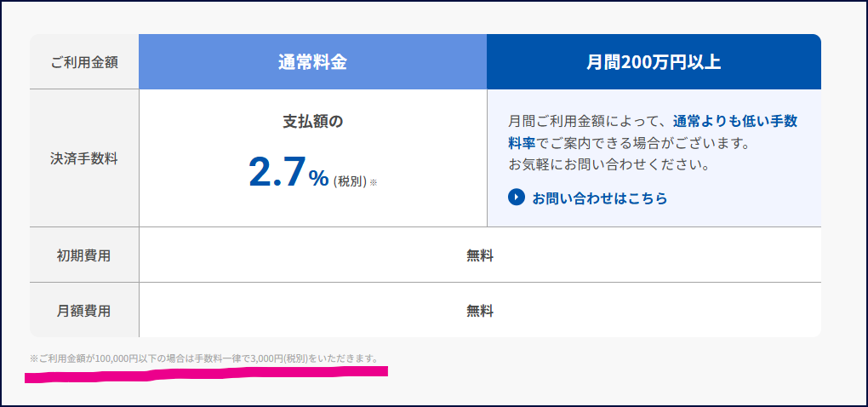The height and width of the screenshot is (407, 868).
Task: Select the 通常料金 column header
Action: click(x=312, y=62)
